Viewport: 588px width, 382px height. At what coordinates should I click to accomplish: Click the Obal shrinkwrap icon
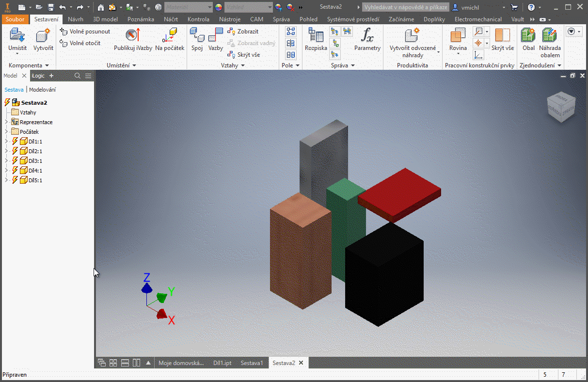click(528, 36)
